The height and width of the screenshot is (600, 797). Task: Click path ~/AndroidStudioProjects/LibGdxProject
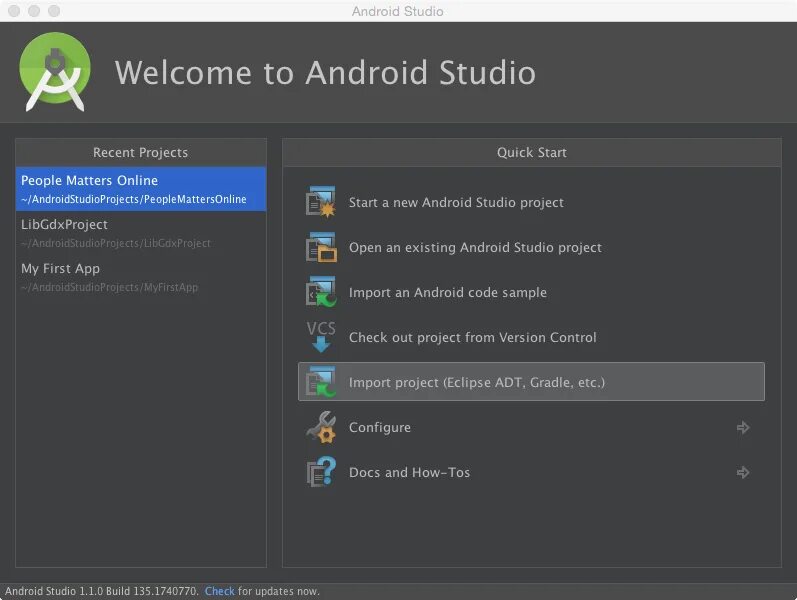point(115,243)
